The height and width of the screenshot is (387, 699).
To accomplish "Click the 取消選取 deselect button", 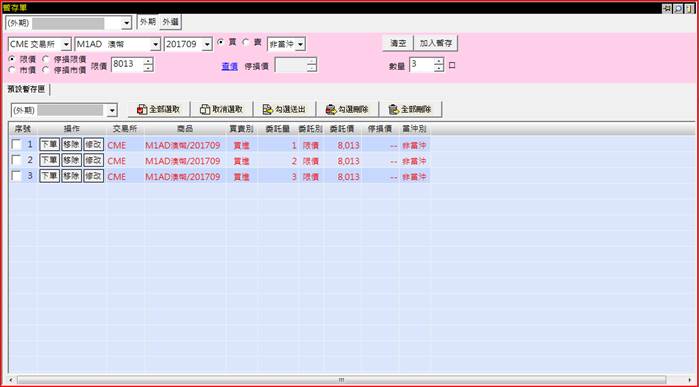I will click(222, 109).
